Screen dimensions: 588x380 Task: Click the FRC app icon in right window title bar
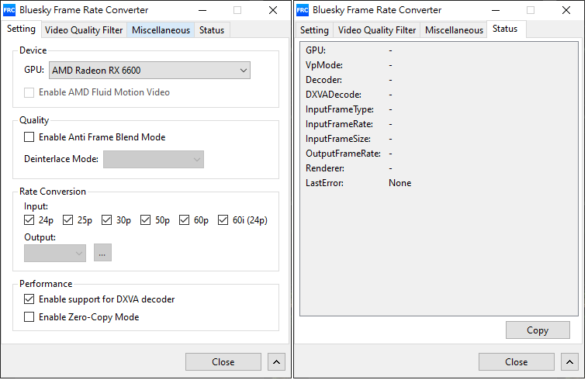(302, 10)
